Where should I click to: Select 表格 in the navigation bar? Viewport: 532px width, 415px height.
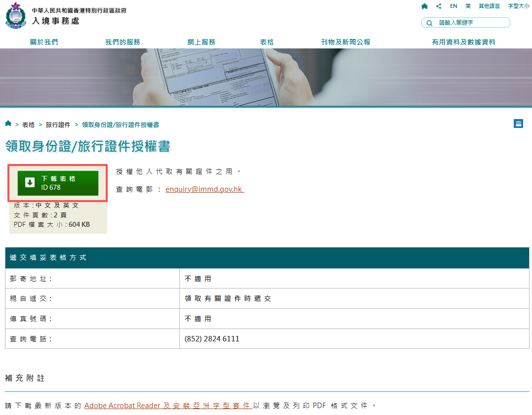(266, 42)
